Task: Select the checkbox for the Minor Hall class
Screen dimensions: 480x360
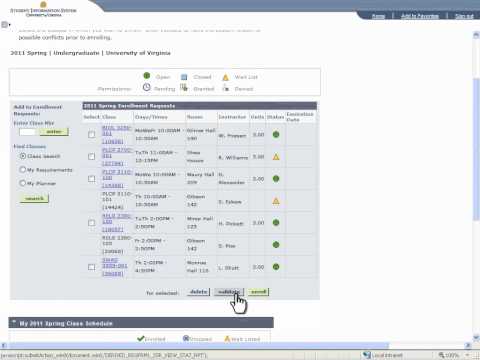Action: pyautogui.click(x=92, y=223)
